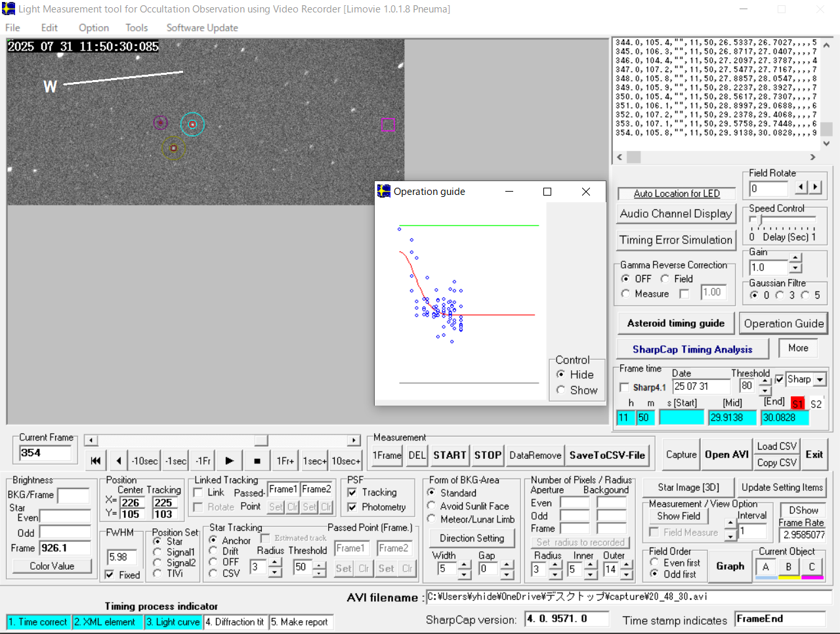
Task: Enable the Link checkbox in Linked Tracking
Action: (x=198, y=492)
